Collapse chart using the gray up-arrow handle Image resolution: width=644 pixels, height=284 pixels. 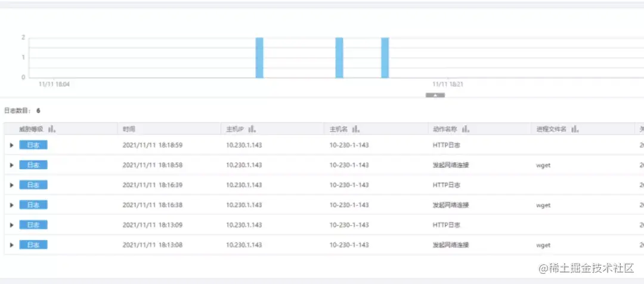coord(435,95)
